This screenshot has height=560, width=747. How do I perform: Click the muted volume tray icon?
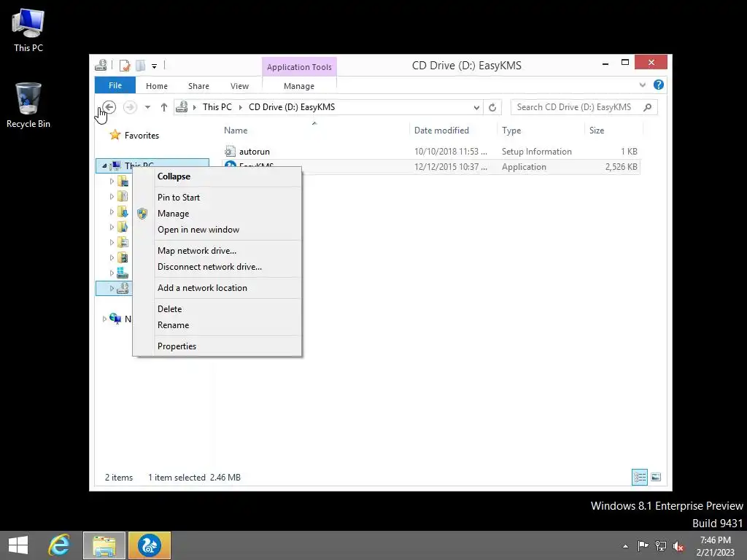point(678,546)
